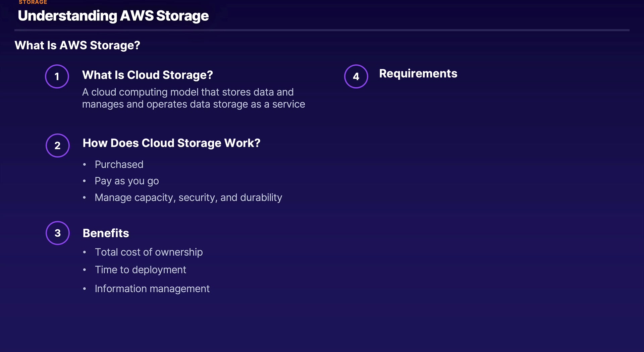644x352 pixels.
Task: Click the horizontal divider line under title
Action: [322, 30]
